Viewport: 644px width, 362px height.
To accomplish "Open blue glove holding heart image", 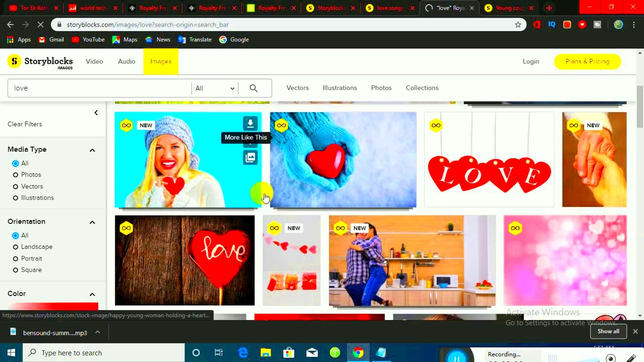I will pyautogui.click(x=343, y=160).
